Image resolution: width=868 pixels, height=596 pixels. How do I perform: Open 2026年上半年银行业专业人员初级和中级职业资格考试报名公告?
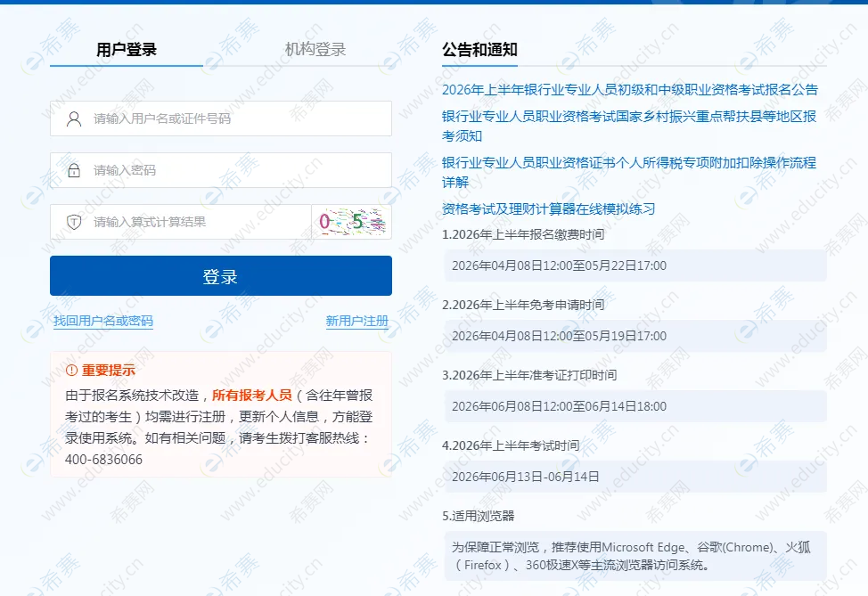coord(630,90)
